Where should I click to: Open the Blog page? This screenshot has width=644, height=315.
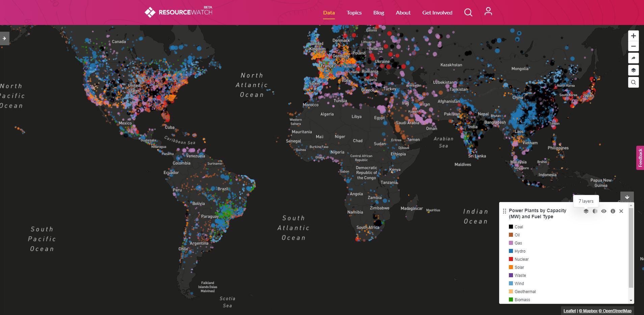[379, 13]
